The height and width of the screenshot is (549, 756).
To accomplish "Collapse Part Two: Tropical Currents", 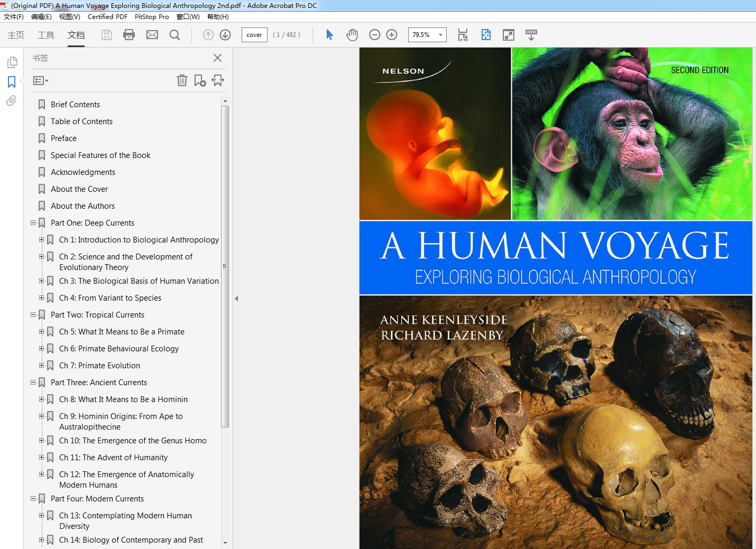I will tap(33, 315).
